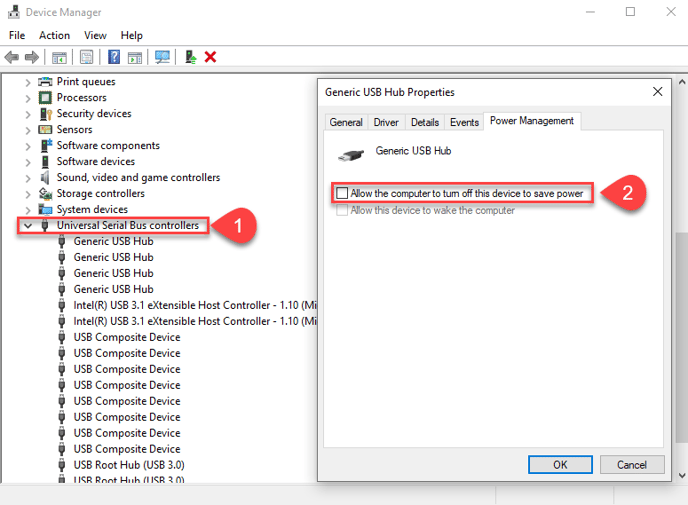This screenshot has width=688, height=505.
Task: Open the Help menu
Action: tap(132, 35)
